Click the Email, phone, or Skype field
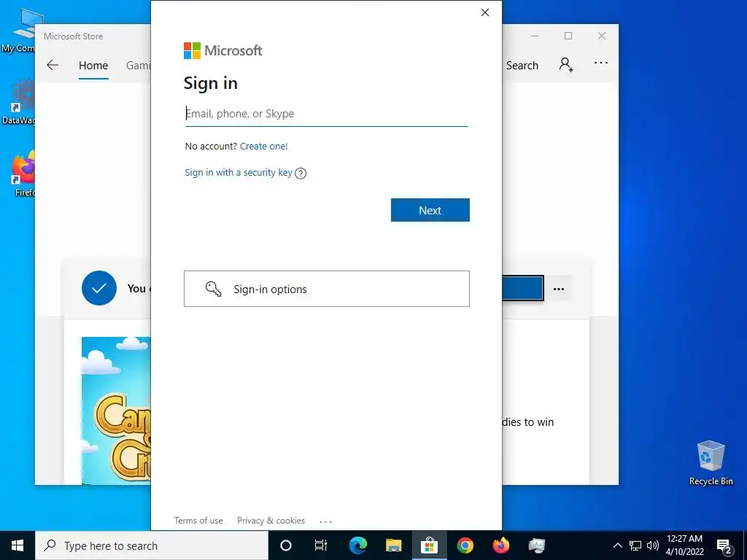This screenshot has height=560, width=747. pos(326,114)
